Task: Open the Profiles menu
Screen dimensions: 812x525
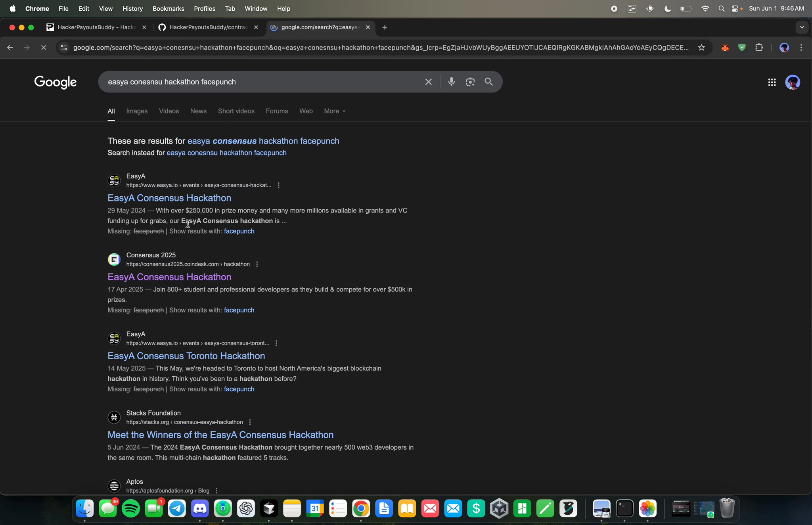Action: [205, 9]
